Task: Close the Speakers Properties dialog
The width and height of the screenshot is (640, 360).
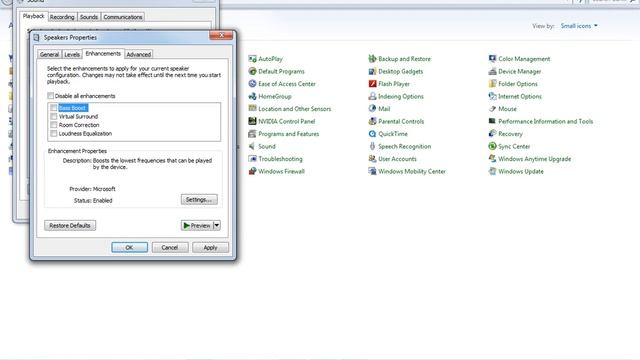Action: [221, 36]
